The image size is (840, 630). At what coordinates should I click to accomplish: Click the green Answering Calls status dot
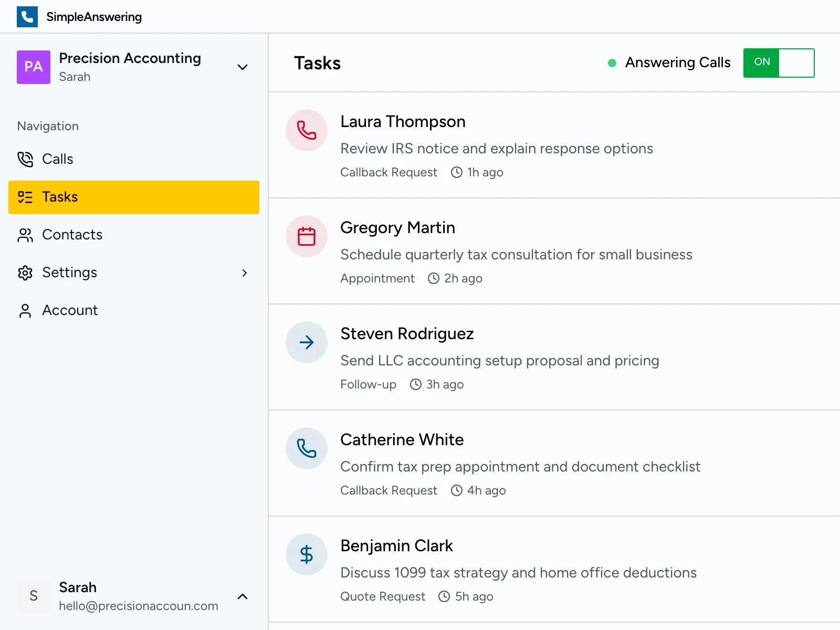pos(612,63)
